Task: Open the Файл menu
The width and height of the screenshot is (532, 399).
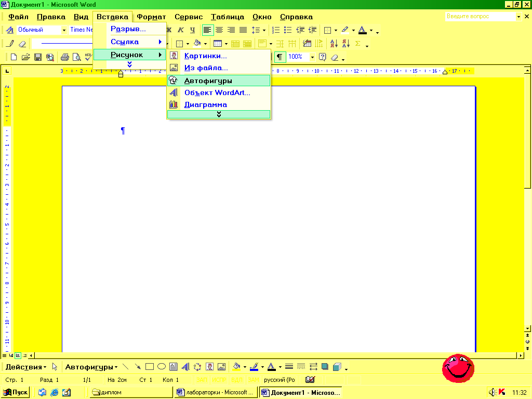Action: 18,17
